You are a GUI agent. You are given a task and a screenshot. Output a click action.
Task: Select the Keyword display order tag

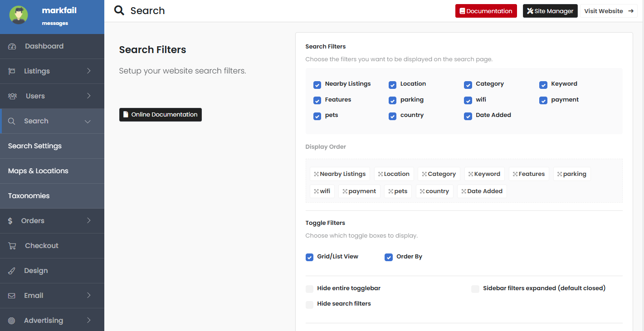coord(484,174)
